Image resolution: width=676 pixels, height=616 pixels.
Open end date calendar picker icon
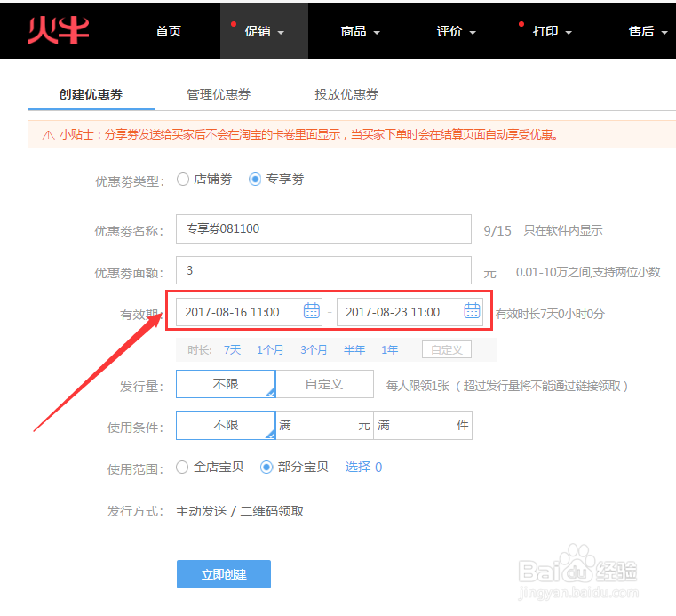(472, 310)
